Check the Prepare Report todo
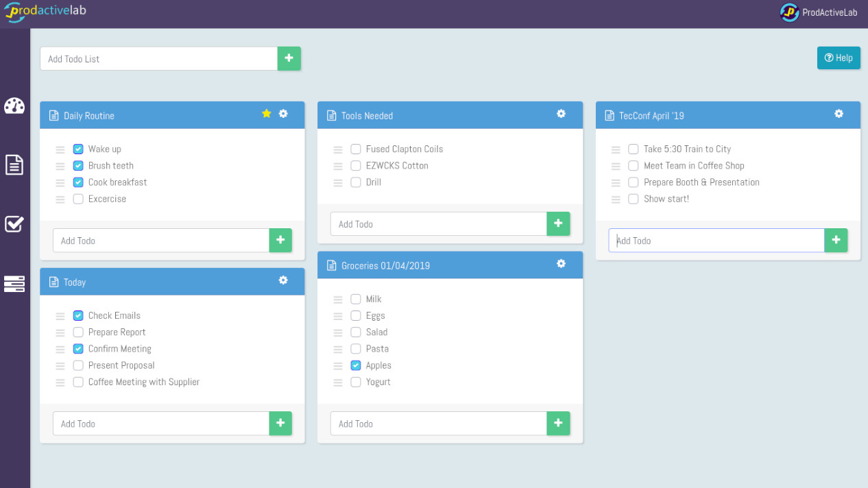This screenshot has width=868, height=488. (78, 332)
